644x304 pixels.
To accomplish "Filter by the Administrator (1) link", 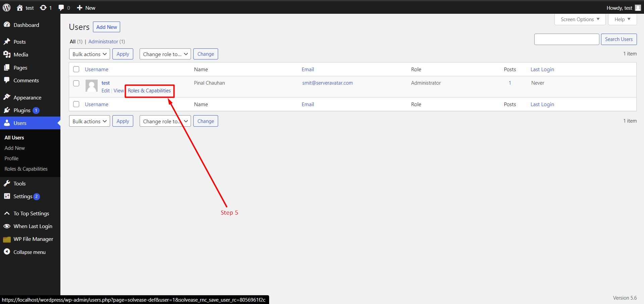I will click(x=107, y=42).
